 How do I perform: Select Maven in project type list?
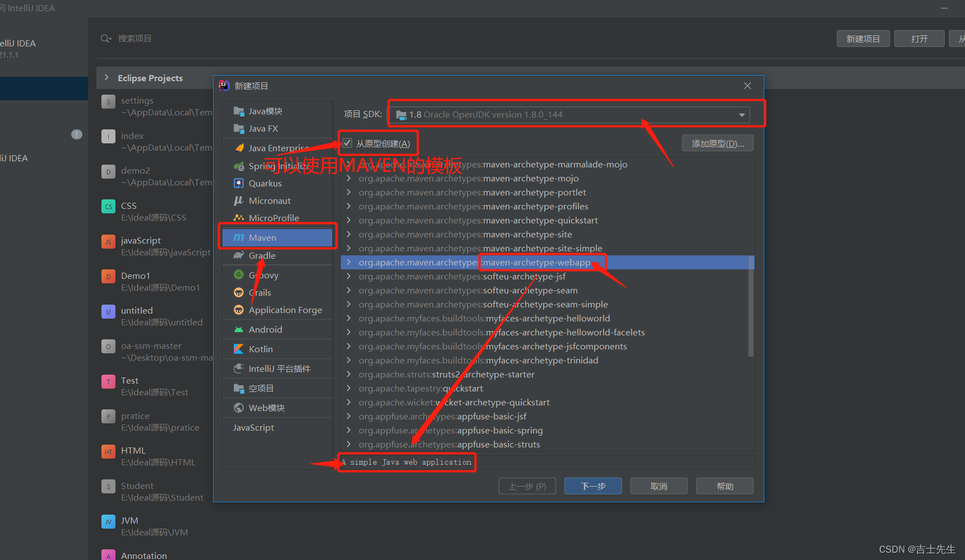pos(277,237)
